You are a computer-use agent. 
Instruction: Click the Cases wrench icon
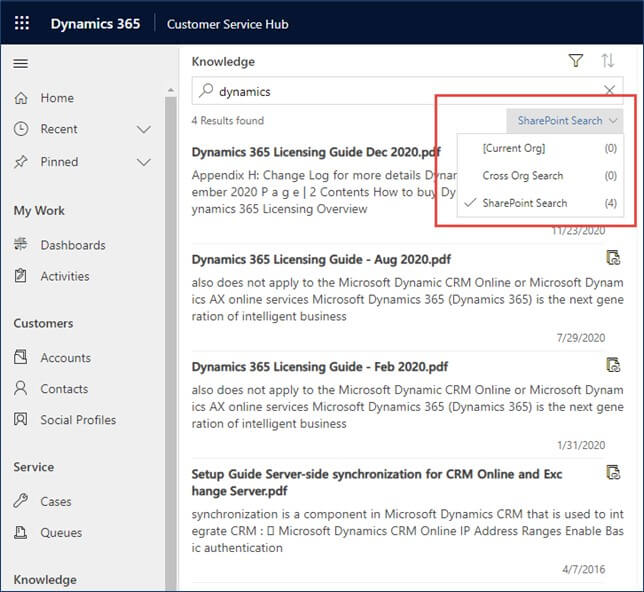(21, 501)
